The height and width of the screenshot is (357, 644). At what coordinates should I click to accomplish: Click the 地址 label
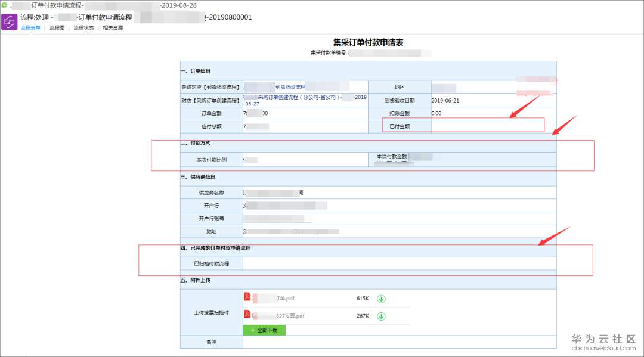[x=212, y=231]
